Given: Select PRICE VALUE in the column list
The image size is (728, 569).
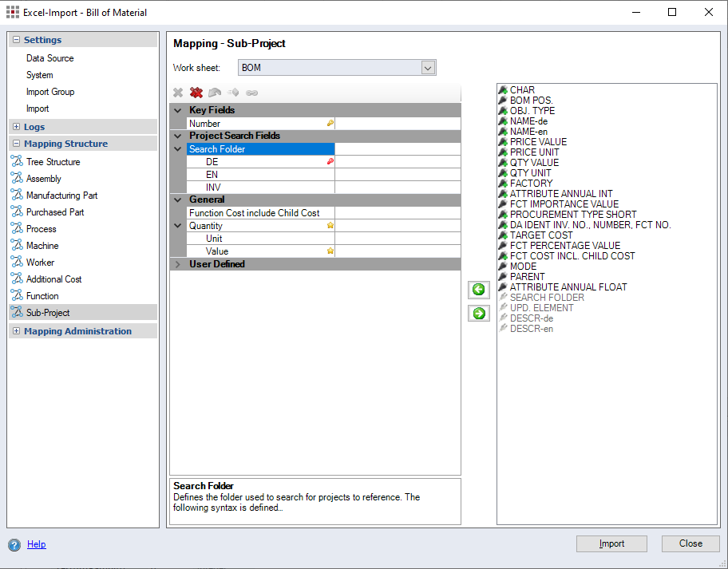Looking at the screenshot, I should [538, 142].
